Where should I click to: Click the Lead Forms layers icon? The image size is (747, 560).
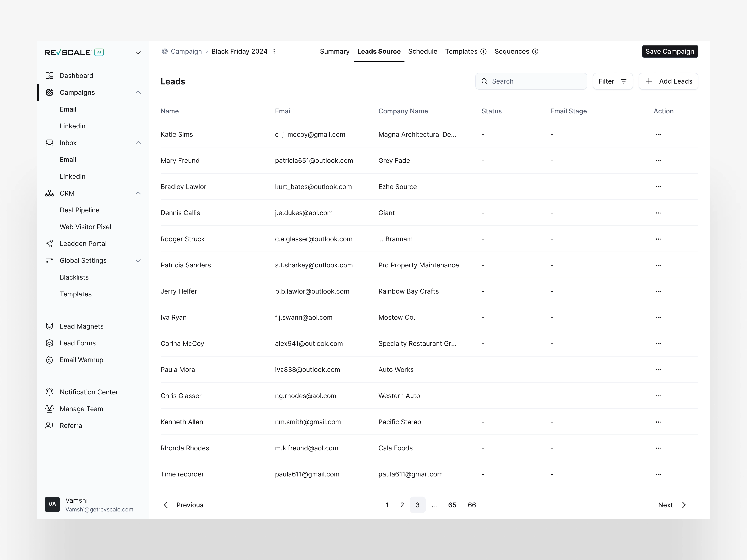pos(49,343)
